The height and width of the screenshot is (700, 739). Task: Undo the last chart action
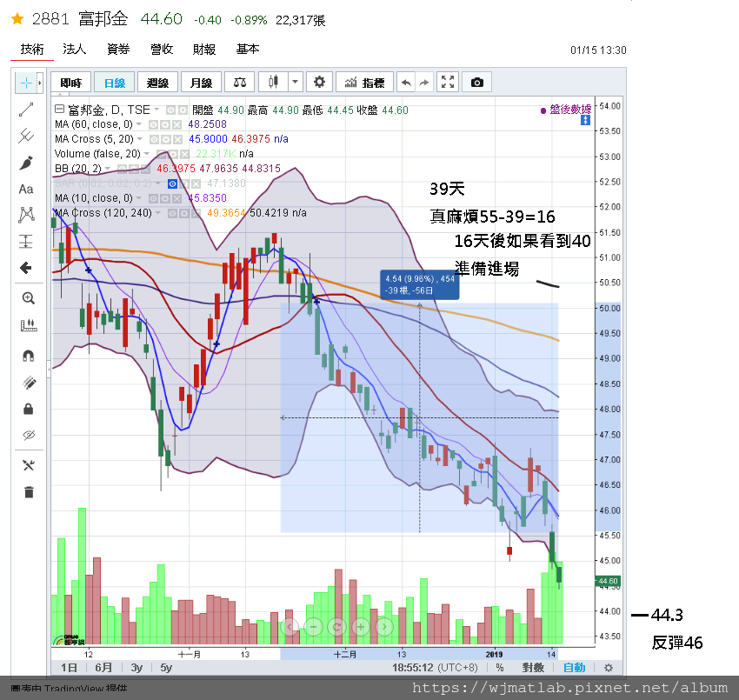pos(406,83)
